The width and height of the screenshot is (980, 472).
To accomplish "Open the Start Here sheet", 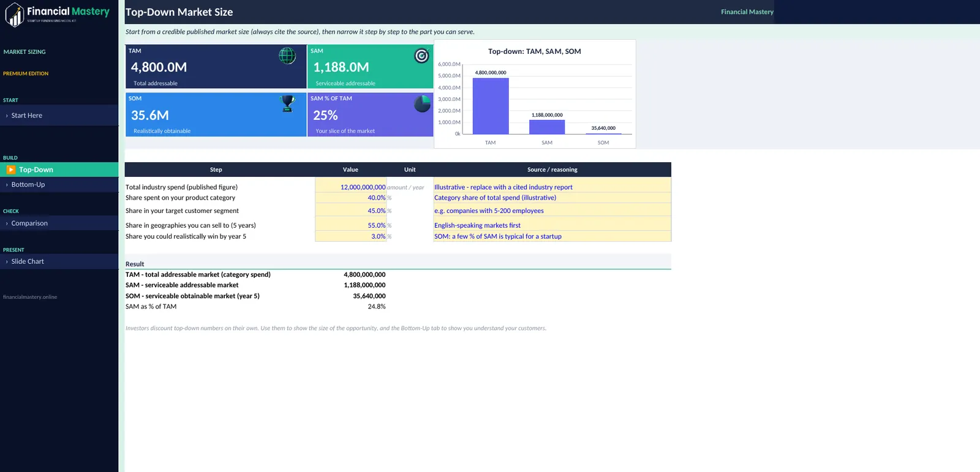I will click(59, 115).
